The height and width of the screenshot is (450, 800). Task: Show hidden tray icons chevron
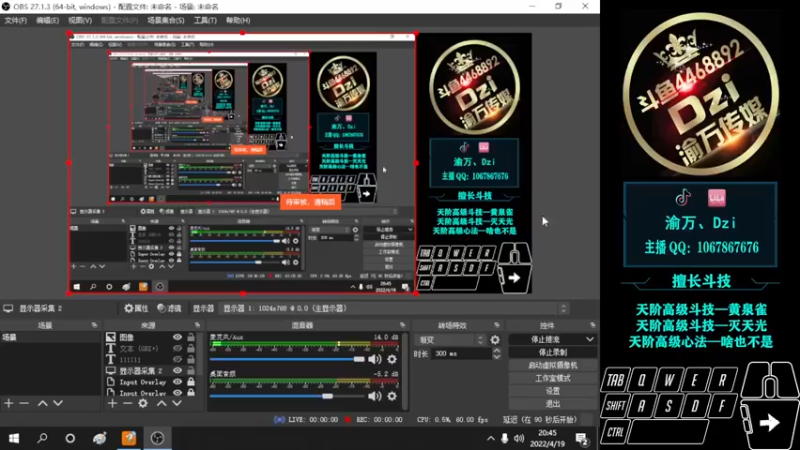pos(490,438)
